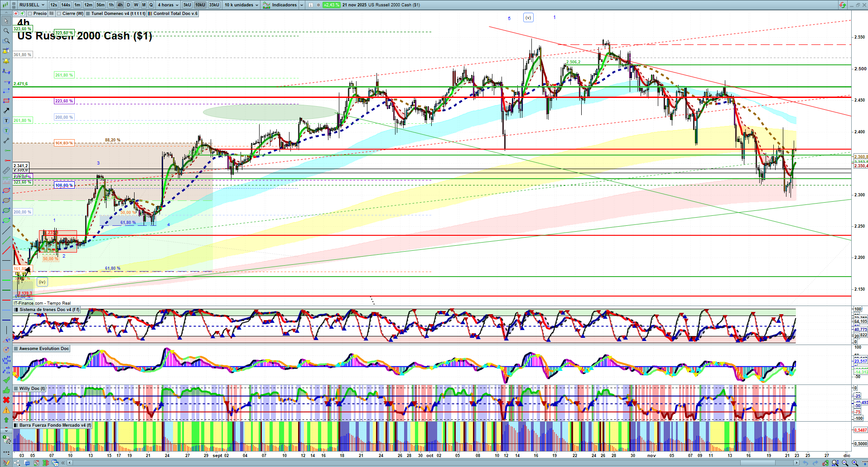Zoom out with the bottom-right minus magnifier
Screen dimensions: 868x467
point(845,463)
